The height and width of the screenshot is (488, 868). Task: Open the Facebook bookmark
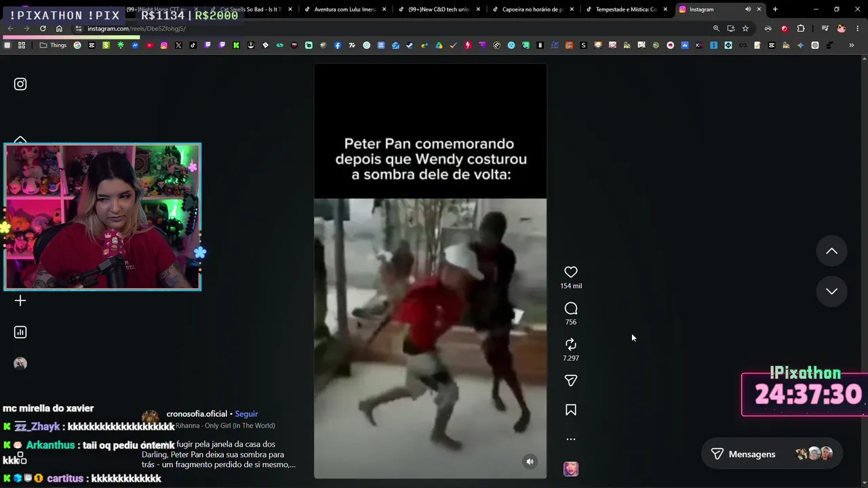pos(338,45)
